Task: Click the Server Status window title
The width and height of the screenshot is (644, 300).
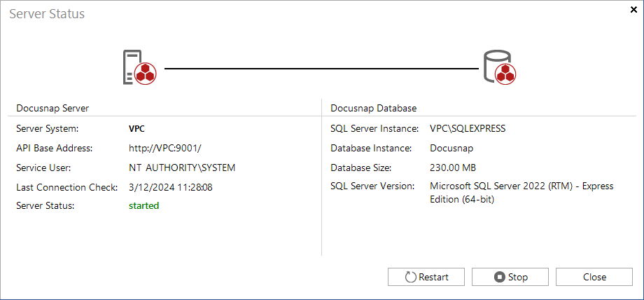Action: pyautogui.click(x=47, y=13)
